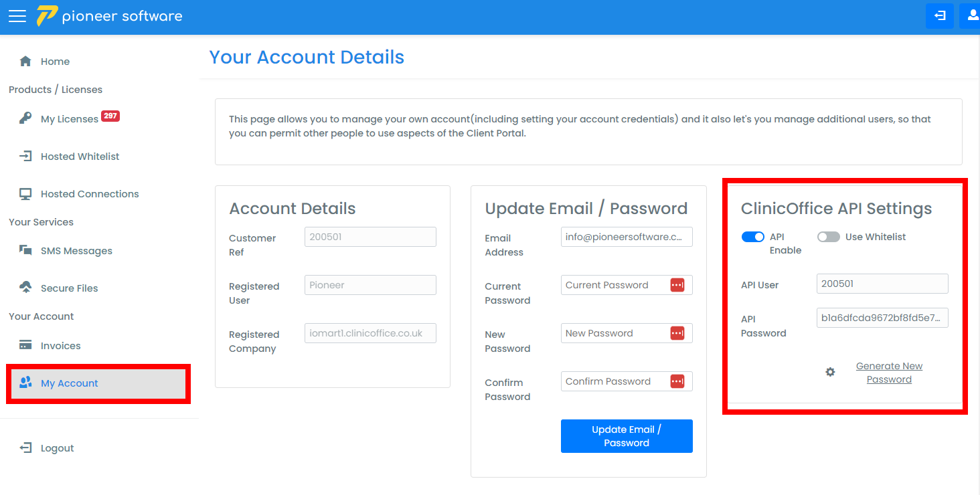Go to Home in the sidebar

[x=55, y=62]
